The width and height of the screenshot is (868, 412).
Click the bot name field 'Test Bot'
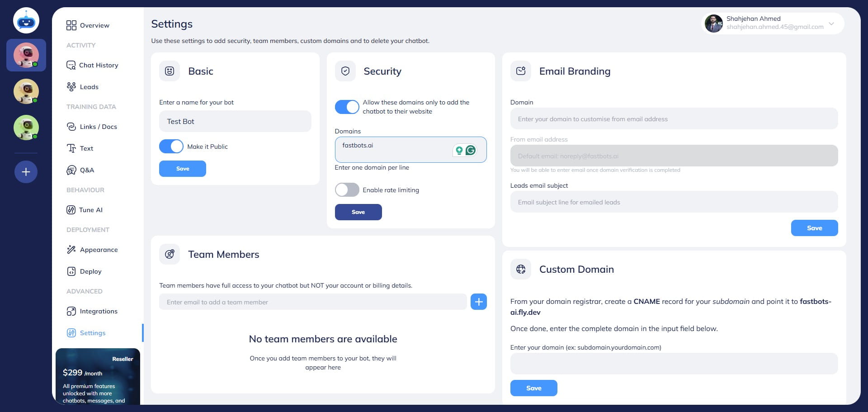point(235,121)
